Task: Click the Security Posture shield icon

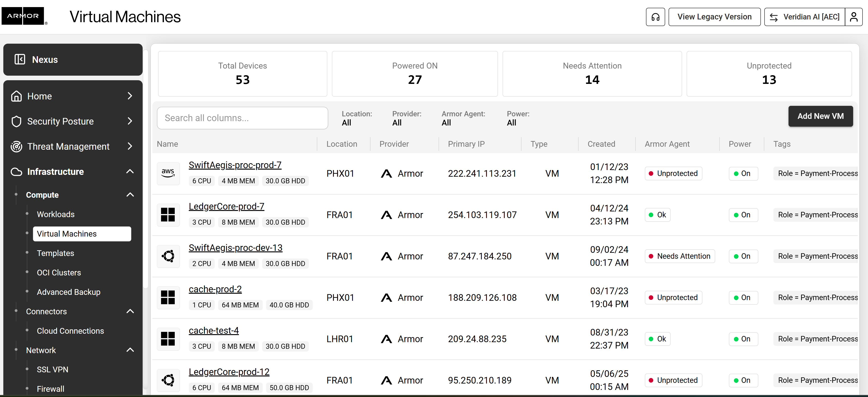Action: pyautogui.click(x=16, y=121)
